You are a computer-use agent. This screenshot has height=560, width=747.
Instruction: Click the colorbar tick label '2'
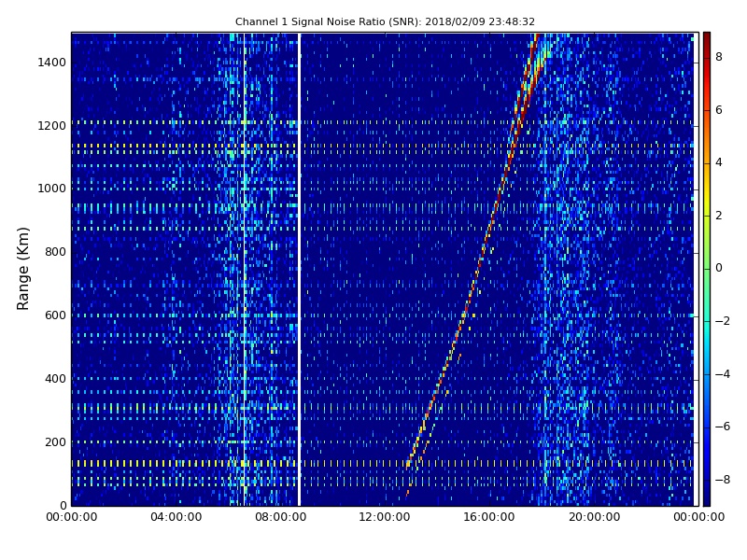718,216
